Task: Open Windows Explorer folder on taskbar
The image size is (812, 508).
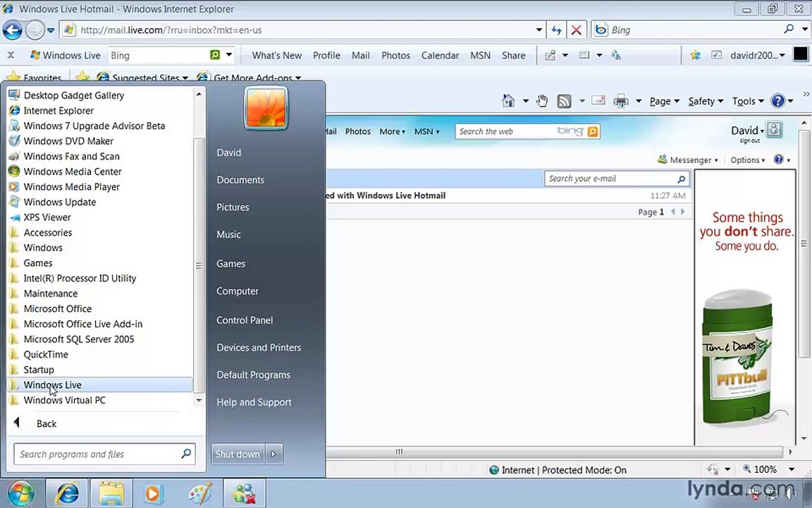Action: click(111, 493)
